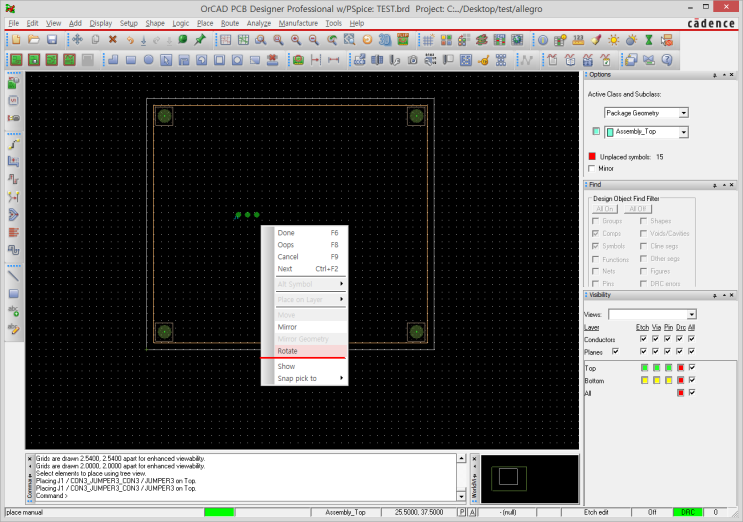
Task: Click the Open folder icon
Action: tap(34, 40)
